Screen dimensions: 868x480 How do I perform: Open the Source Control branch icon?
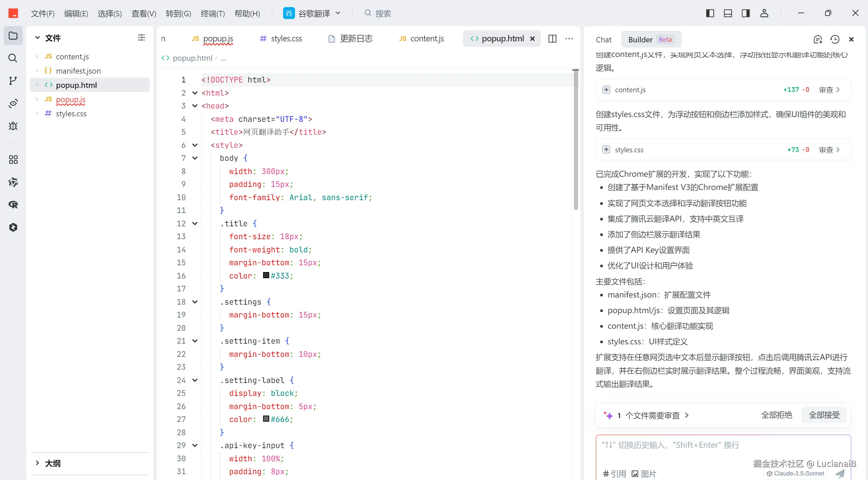click(13, 81)
